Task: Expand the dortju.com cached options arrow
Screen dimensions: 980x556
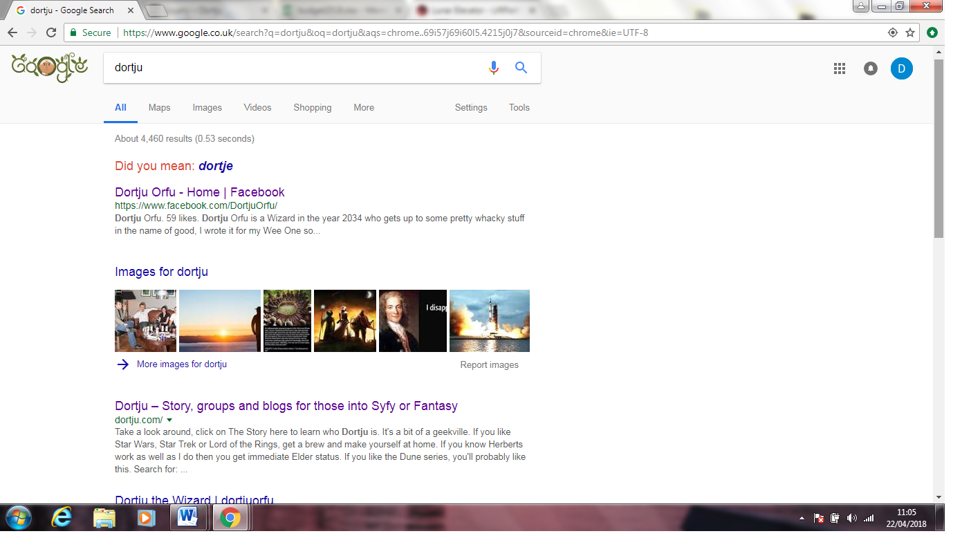Action: click(169, 420)
